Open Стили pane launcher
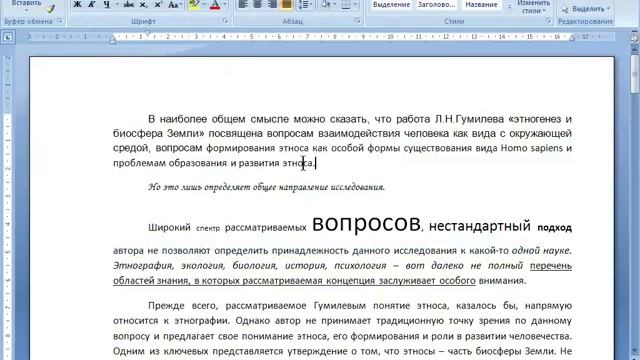Screen dimensions: 640x360 [x=548, y=21]
